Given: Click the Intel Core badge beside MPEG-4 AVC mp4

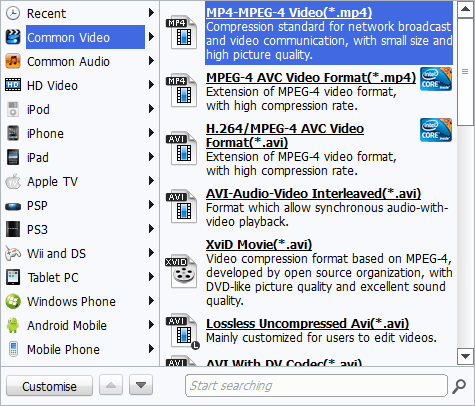Looking at the screenshot, I should [436, 79].
